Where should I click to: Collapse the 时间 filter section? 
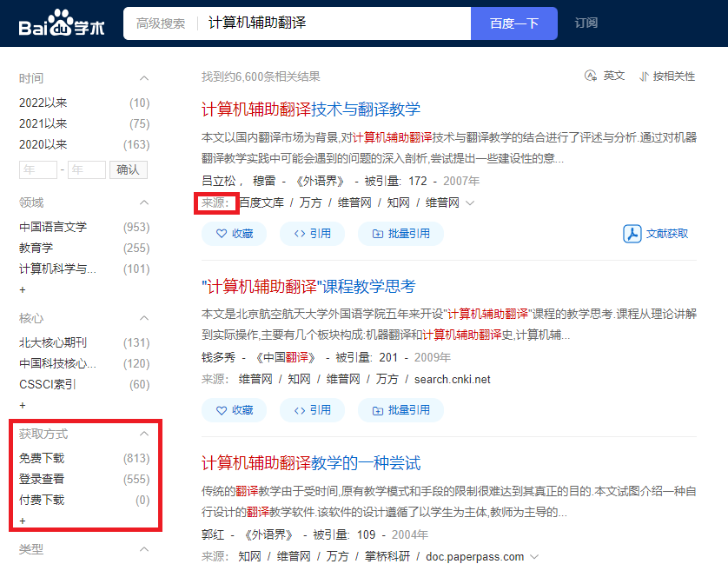pos(144,78)
